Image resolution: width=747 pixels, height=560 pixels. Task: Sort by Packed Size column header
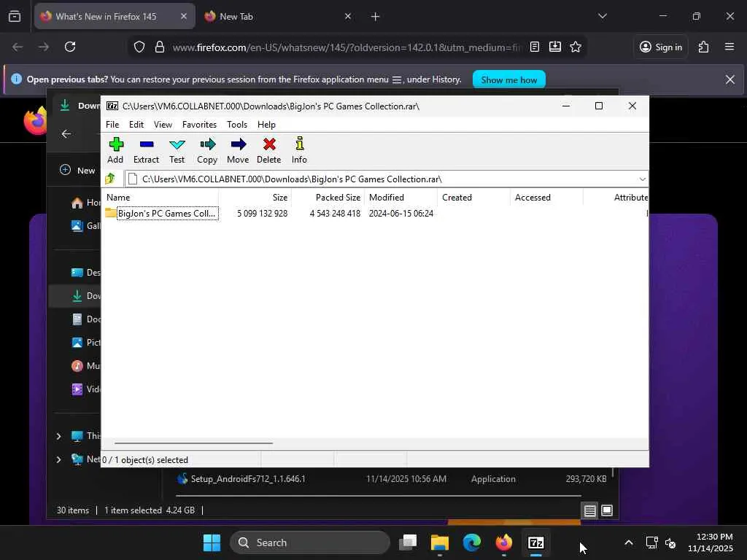[x=328, y=197]
